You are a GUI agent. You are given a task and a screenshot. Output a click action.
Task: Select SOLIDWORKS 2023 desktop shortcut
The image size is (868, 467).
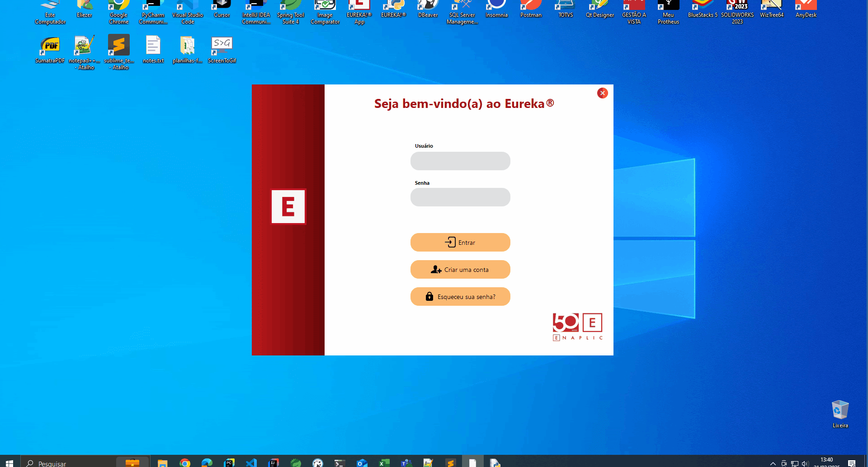coord(737,13)
